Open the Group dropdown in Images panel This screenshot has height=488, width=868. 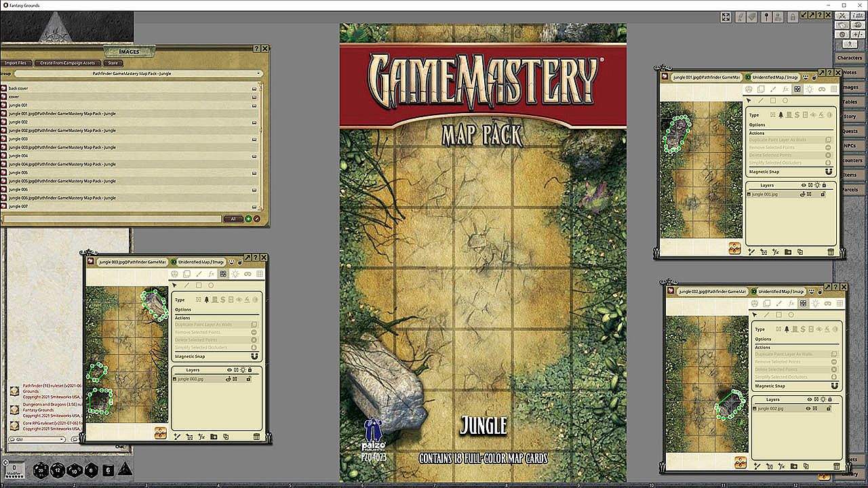tap(138, 73)
